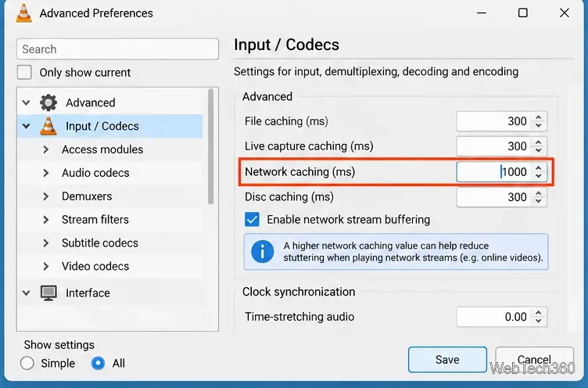Screen dimensions: 588x388
Task: Open Subtitle codecs tree item
Action: 100,243
